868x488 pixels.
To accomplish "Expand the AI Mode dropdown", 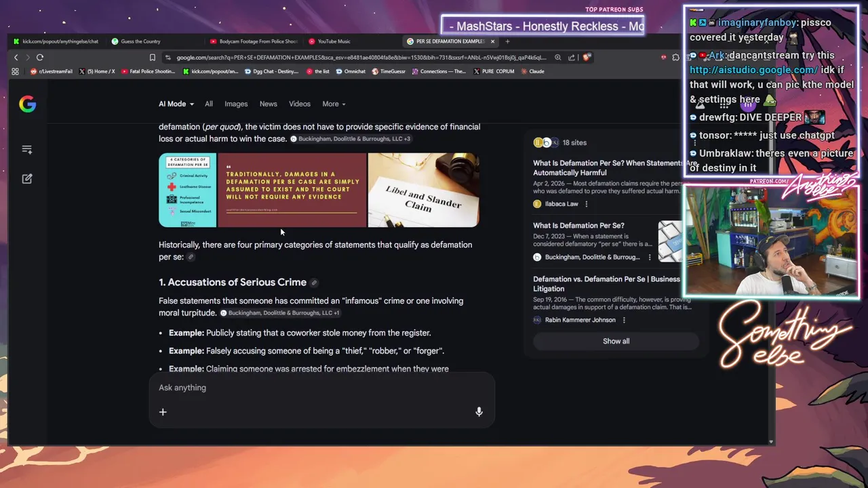I will 176,104.
